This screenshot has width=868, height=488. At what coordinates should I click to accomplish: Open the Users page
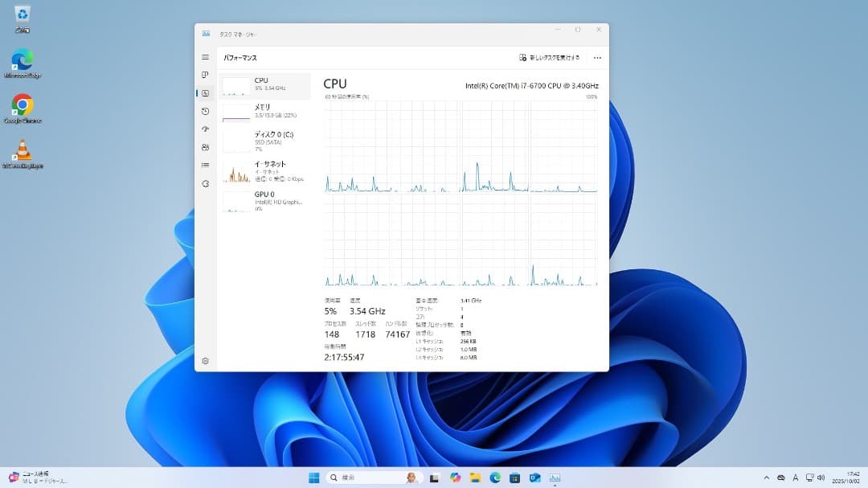pyautogui.click(x=205, y=147)
